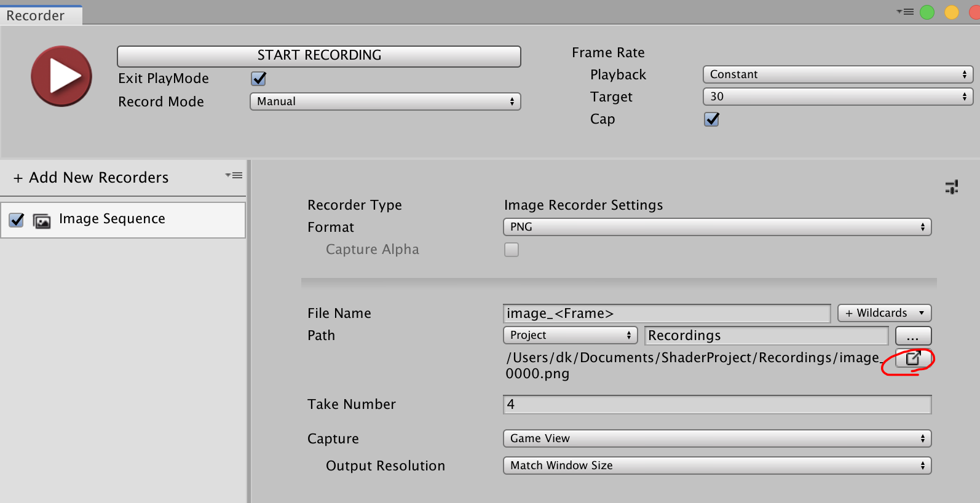This screenshot has height=503, width=980.
Task: Click the red play record icon
Action: tap(61, 76)
